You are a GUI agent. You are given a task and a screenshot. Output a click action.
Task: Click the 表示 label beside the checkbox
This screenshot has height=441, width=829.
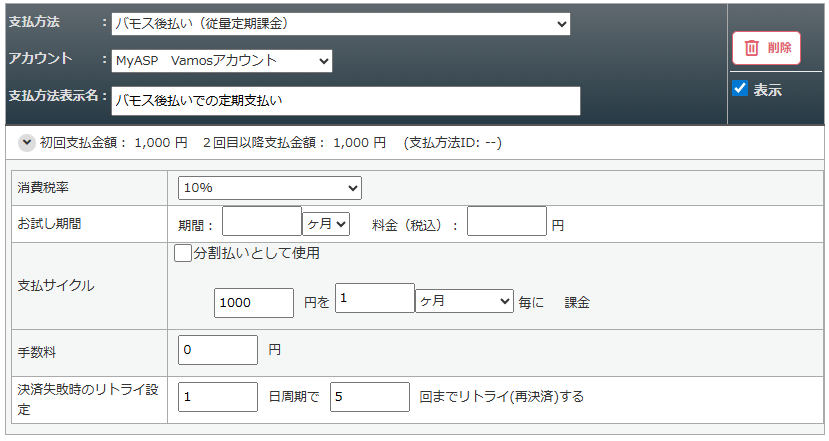[767, 90]
